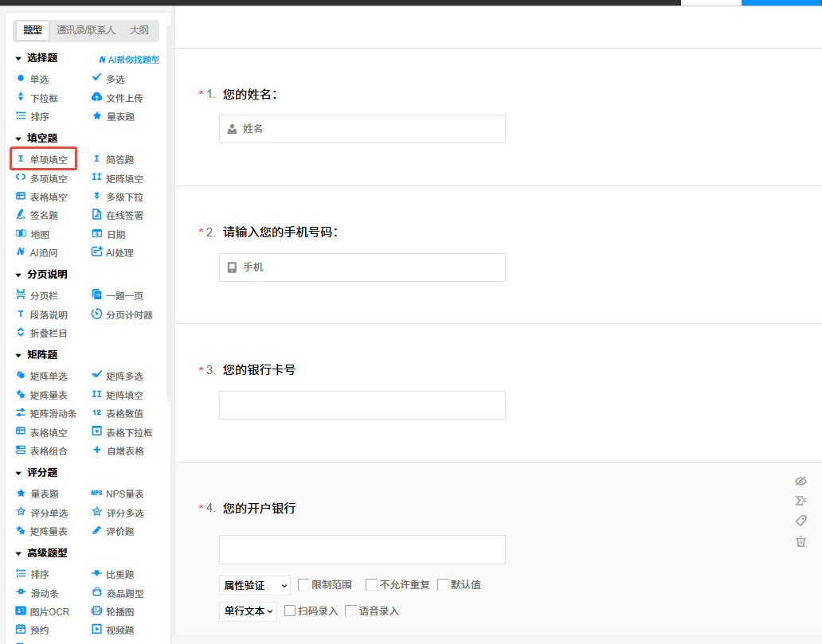Insert 多项填空 multi-blank question
The width and height of the screenshot is (822, 644).
click(x=42, y=178)
